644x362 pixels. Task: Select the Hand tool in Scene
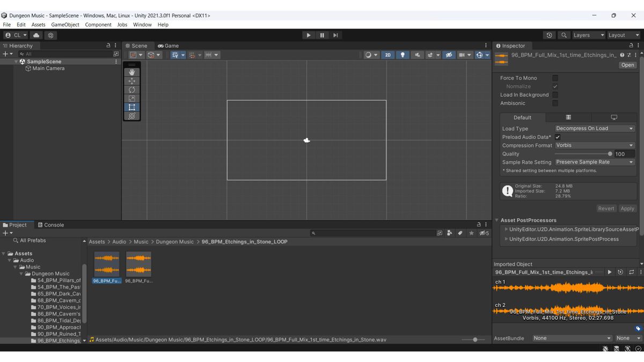(132, 72)
